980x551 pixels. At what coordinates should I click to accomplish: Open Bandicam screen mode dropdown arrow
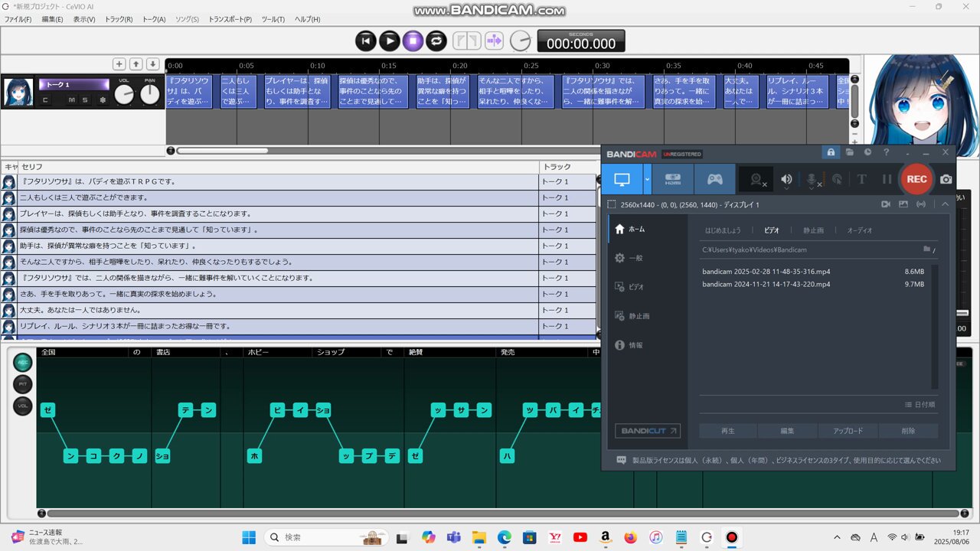[x=648, y=179]
